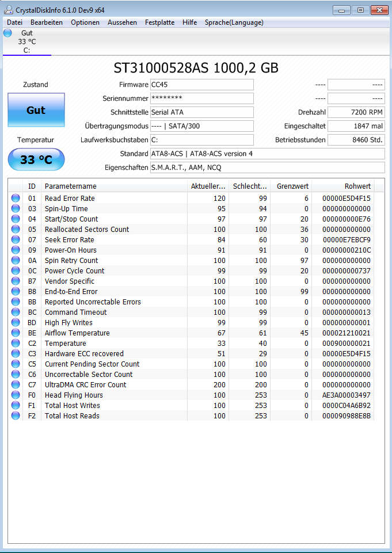Click the Schnittstelle field showing Serial ATA
The height and width of the screenshot is (553, 392).
pos(202,112)
